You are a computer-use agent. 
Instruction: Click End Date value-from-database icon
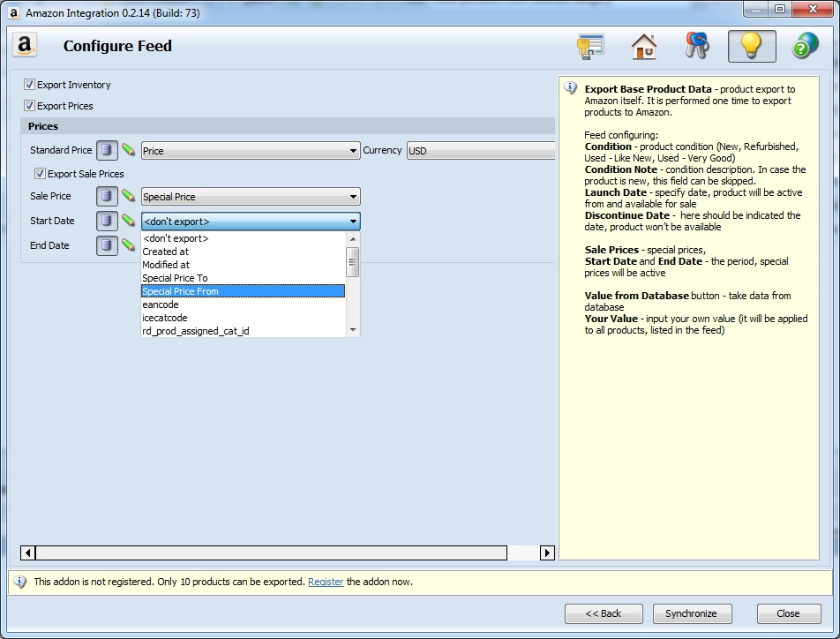coord(107,245)
